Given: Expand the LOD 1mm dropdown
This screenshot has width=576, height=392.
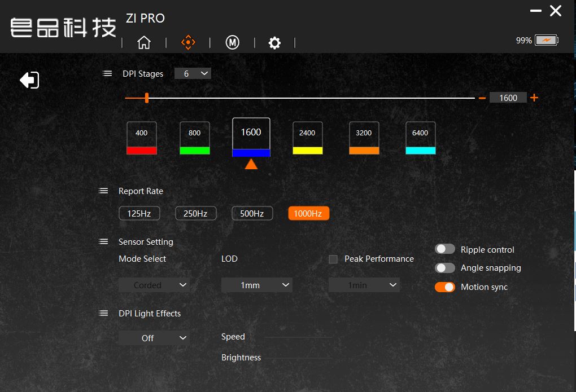Looking at the screenshot, I should coord(256,285).
